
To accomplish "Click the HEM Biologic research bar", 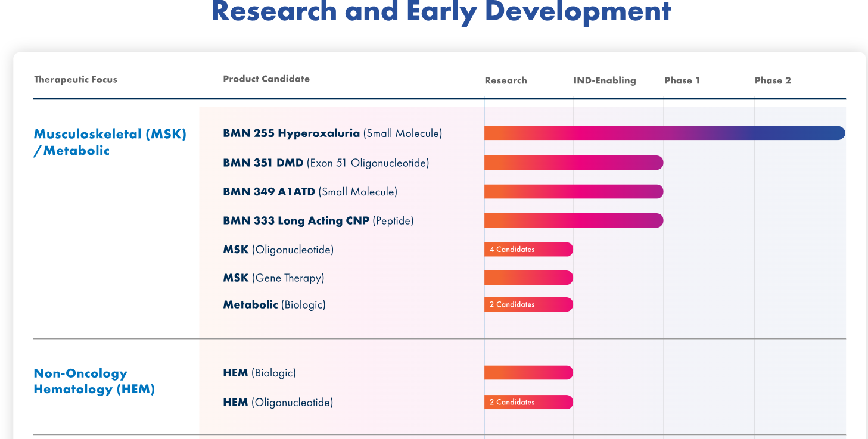I will point(528,373).
